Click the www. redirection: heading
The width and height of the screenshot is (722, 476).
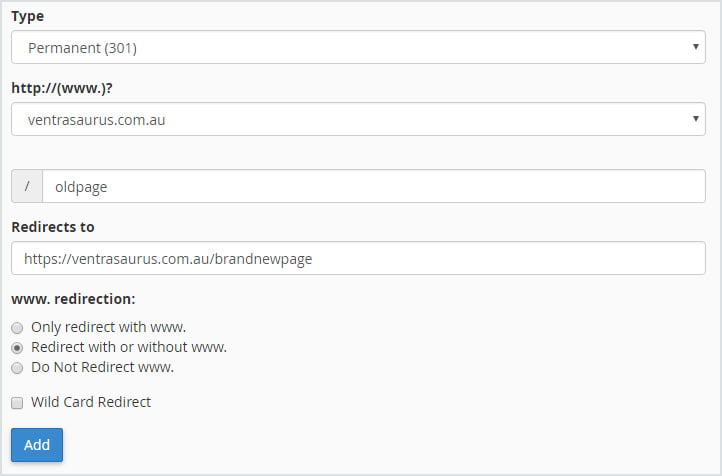point(73,299)
